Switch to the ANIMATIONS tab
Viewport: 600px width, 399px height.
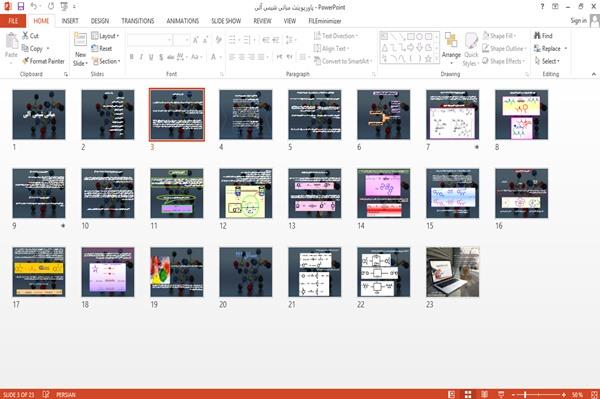click(x=183, y=21)
